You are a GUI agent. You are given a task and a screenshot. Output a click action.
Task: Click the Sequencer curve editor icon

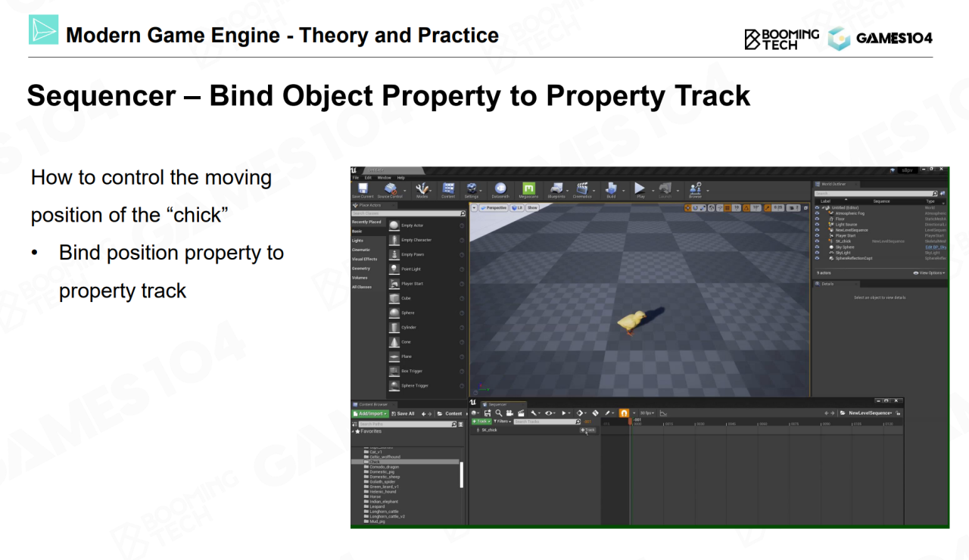(663, 413)
